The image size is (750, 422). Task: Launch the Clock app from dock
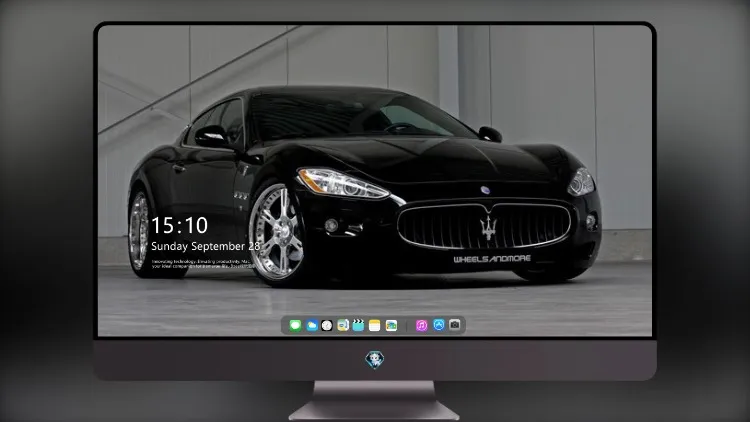pos(327,325)
